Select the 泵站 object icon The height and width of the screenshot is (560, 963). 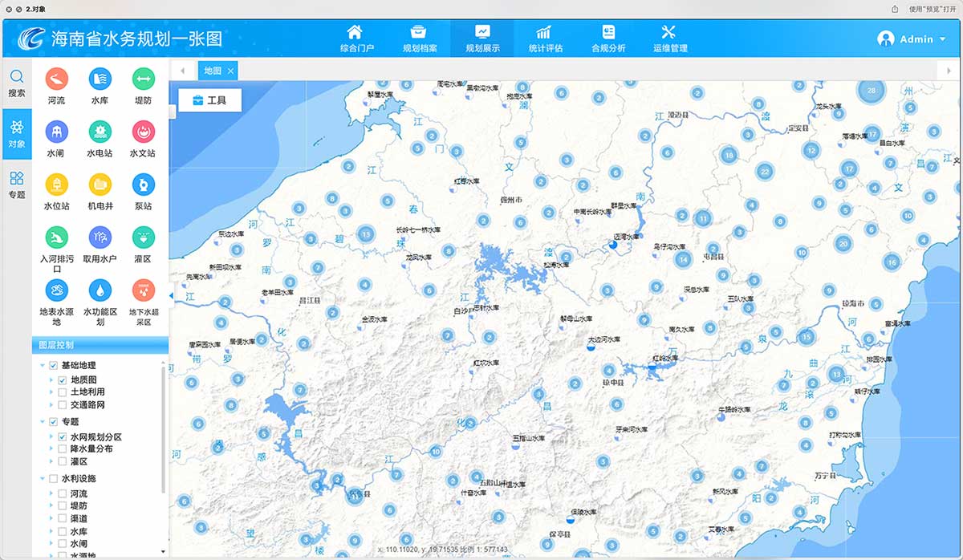pyautogui.click(x=143, y=184)
